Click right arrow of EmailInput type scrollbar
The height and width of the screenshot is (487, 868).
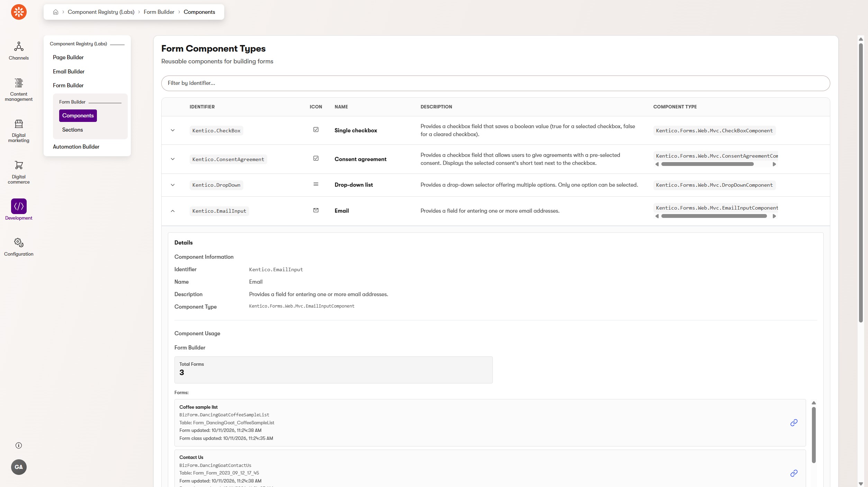coord(775,216)
